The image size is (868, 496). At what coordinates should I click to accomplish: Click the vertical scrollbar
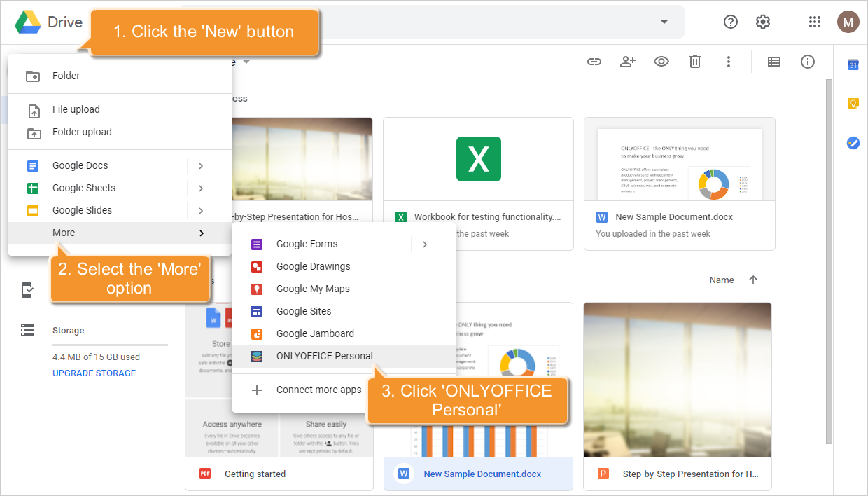(x=829, y=261)
